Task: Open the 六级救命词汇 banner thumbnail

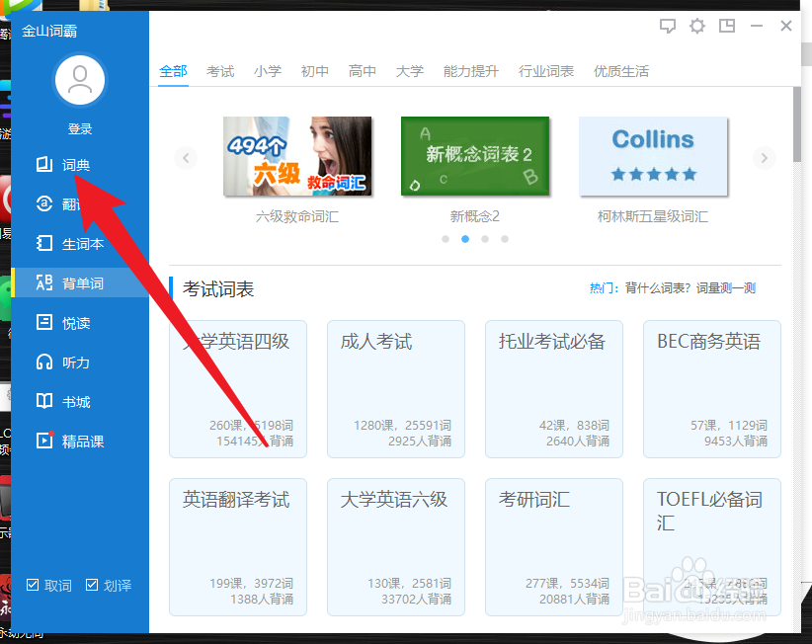Action: point(297,156)
